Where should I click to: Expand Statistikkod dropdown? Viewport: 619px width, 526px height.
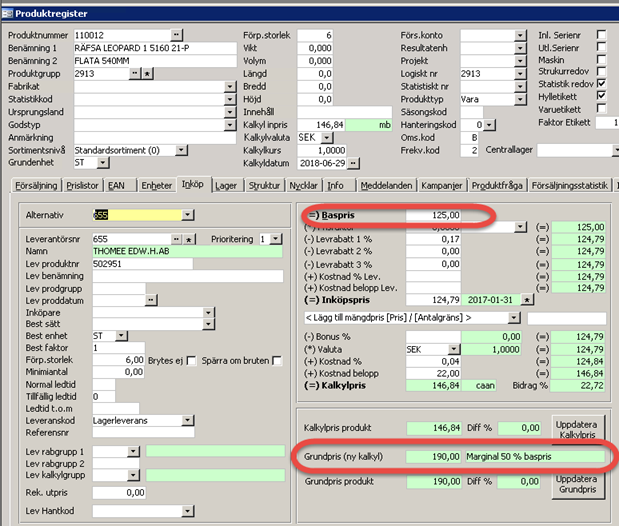coord(230,99)
